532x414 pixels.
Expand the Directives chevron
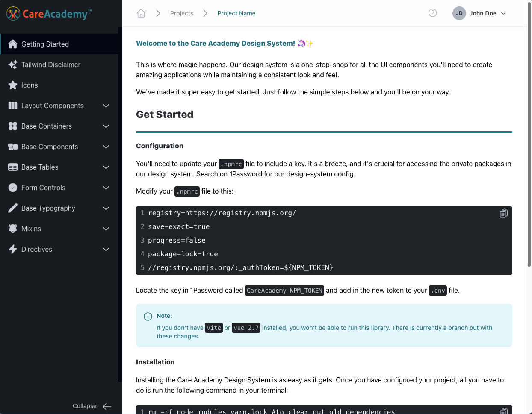click(x=106, y=249)
